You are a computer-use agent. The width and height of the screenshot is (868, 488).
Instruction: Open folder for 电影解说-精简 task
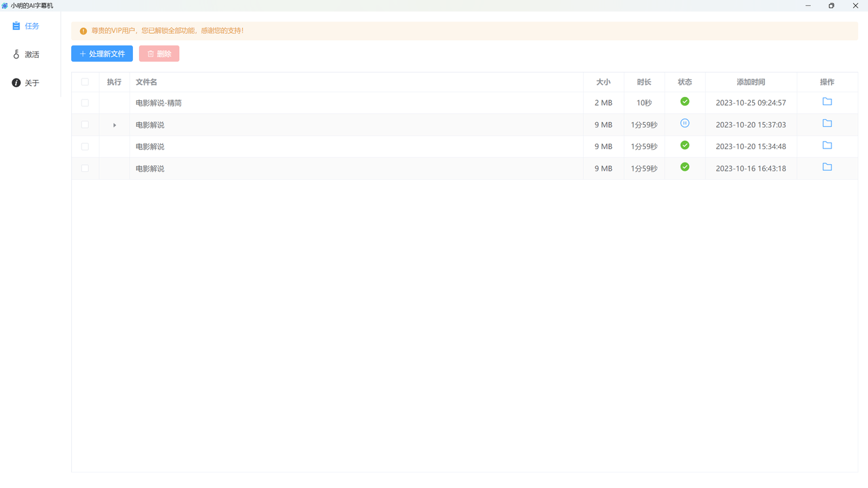tap(827, 102)
